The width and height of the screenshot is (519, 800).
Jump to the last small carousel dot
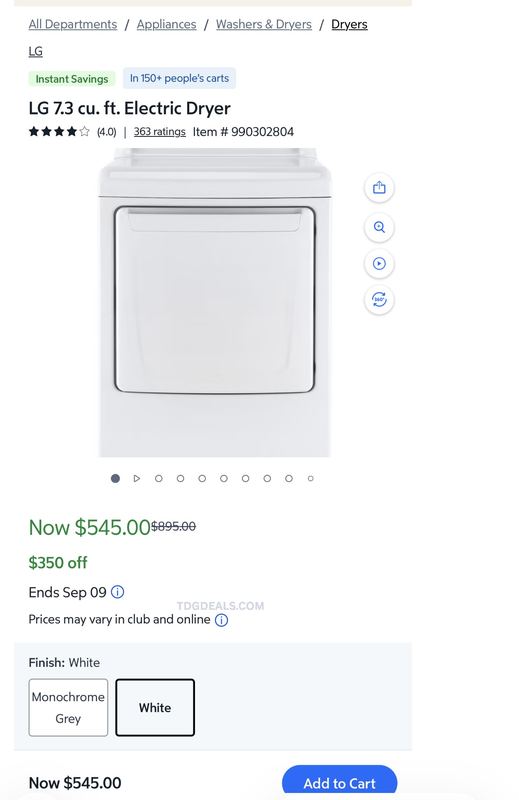coord(310,479)
